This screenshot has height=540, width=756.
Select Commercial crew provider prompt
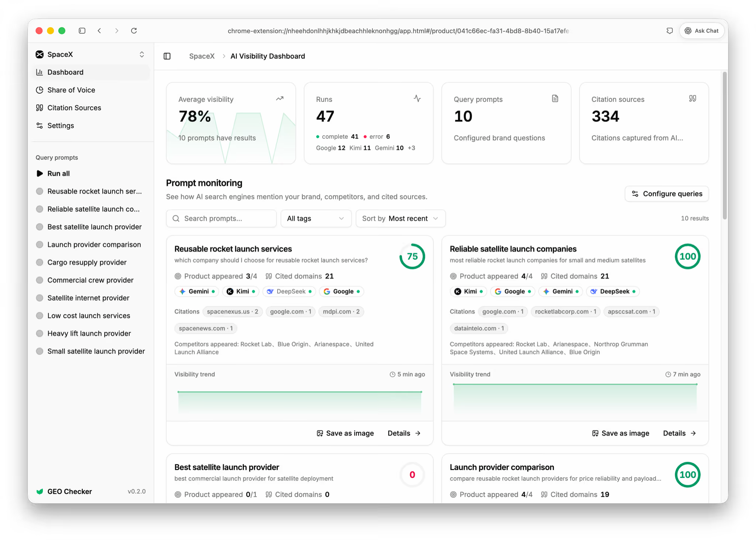[91, 280]
